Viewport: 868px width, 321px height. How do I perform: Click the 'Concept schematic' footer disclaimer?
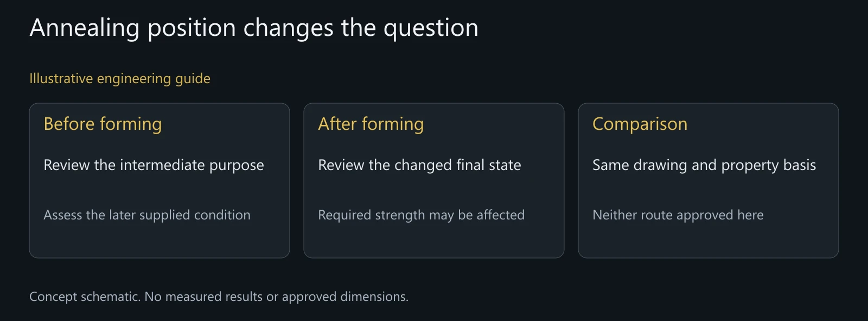(219, 297)
